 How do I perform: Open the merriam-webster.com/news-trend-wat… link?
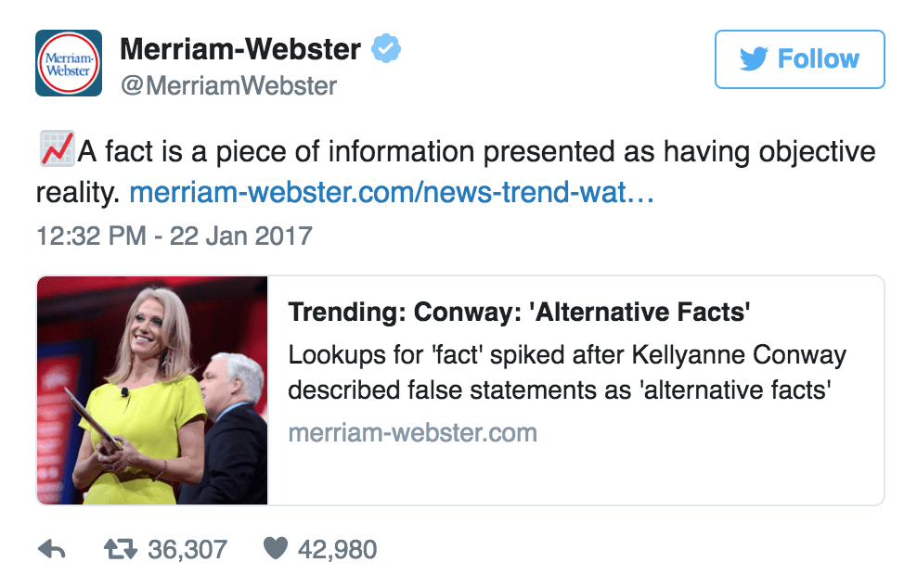pos(392,192)
